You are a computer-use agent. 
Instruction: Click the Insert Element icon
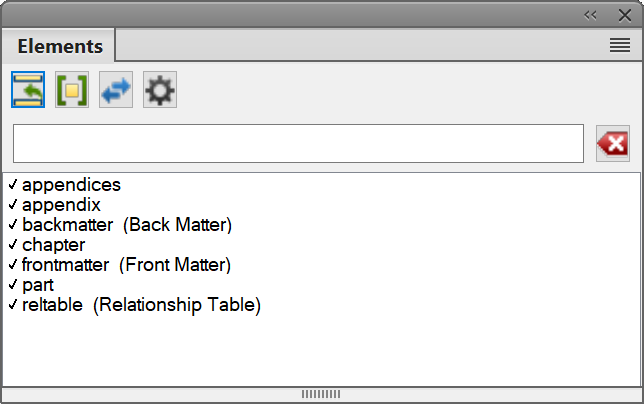point(27,90)
